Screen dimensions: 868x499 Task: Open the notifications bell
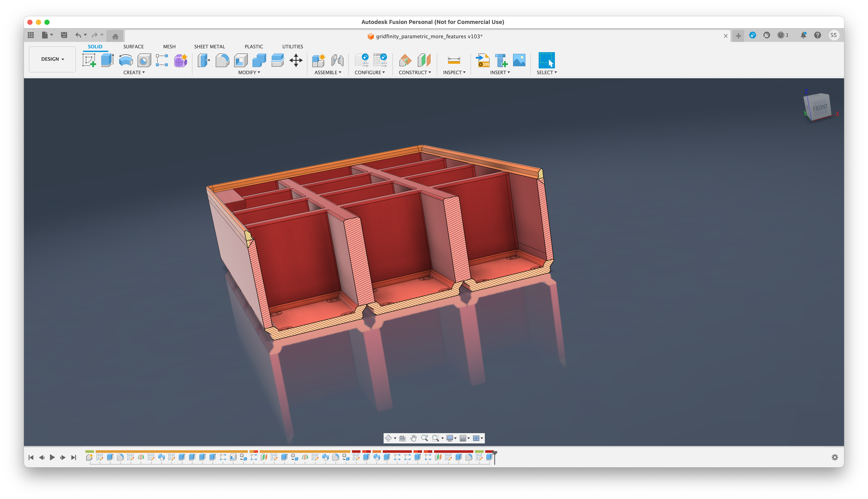pyautogui.click(x=803, y=35)
